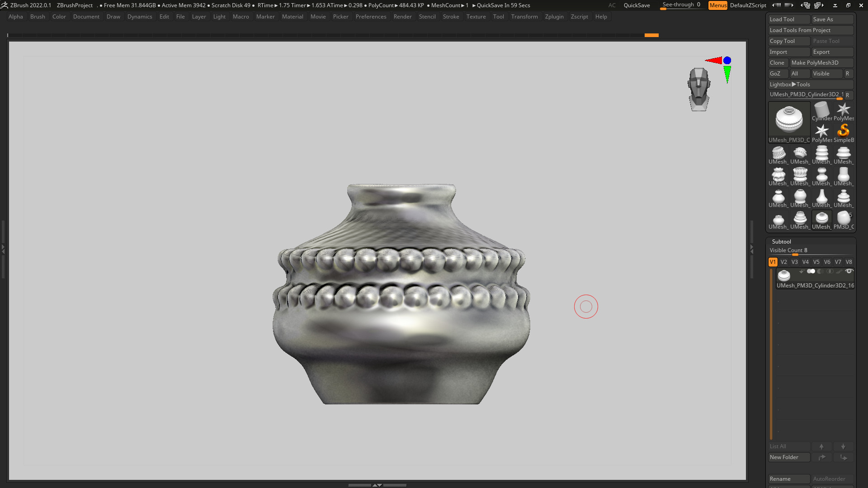Click Load Tools From Project

tap(811, 30)
